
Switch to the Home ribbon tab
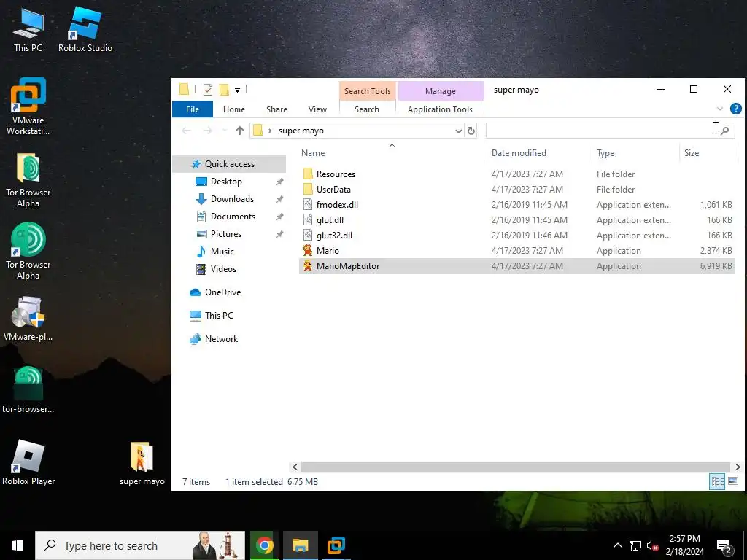click(234, 109)
